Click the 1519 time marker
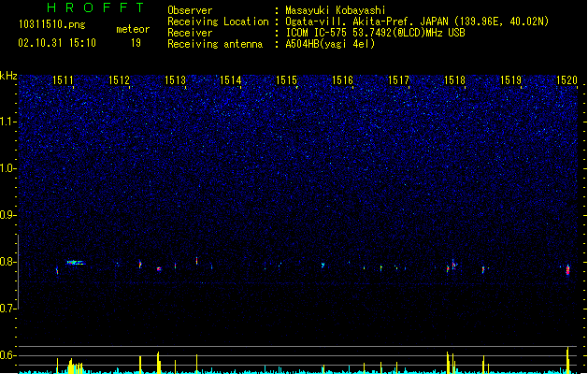Screen dimensions: 588x374 [510, 80]
